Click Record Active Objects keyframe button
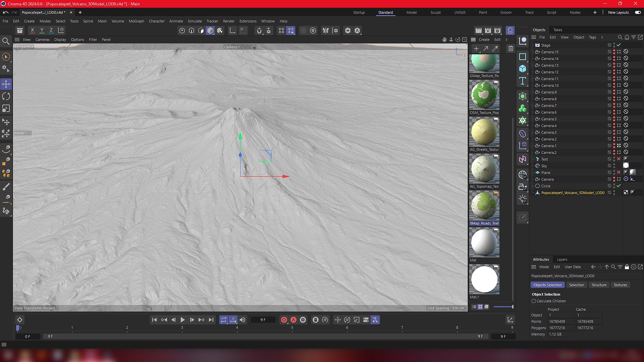Screen dimensions: 644x362 click(284, 320)
